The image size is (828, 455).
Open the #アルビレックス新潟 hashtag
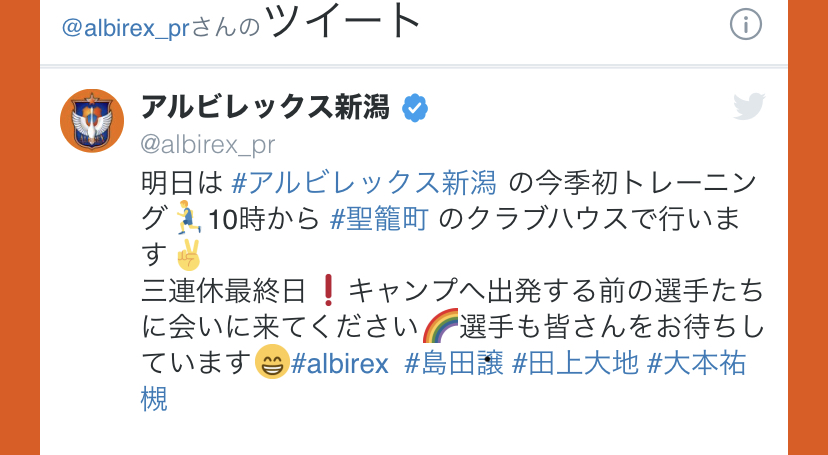(x=364, y=184)
